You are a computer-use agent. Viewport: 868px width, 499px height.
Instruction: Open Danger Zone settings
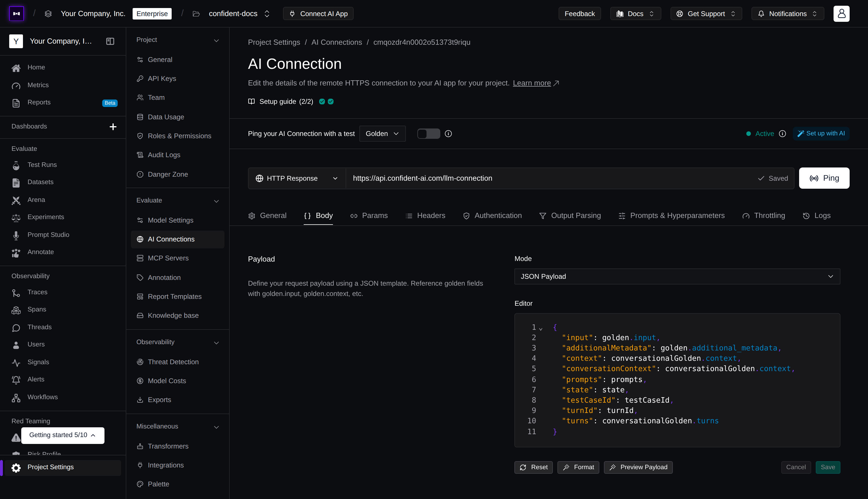click(178, 174)
